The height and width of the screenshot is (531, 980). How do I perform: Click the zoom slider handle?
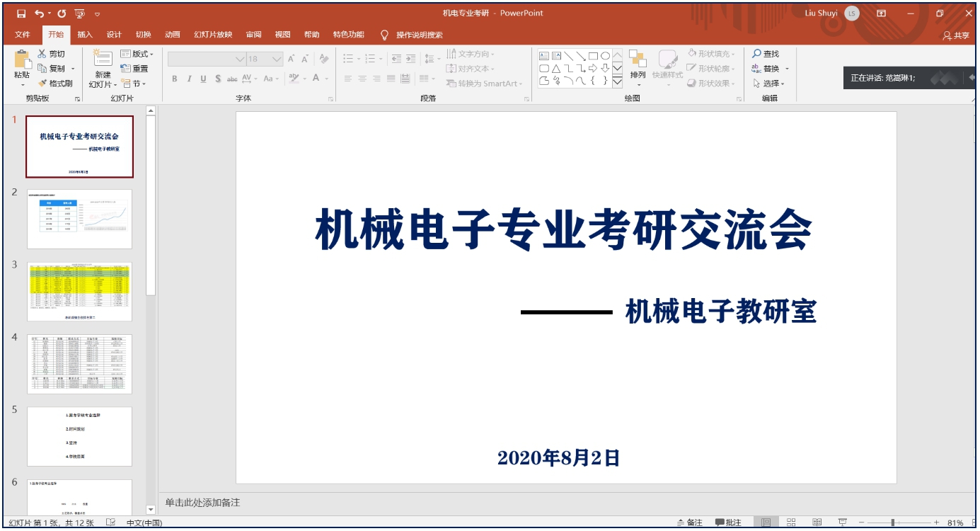[x=893, y=523]
